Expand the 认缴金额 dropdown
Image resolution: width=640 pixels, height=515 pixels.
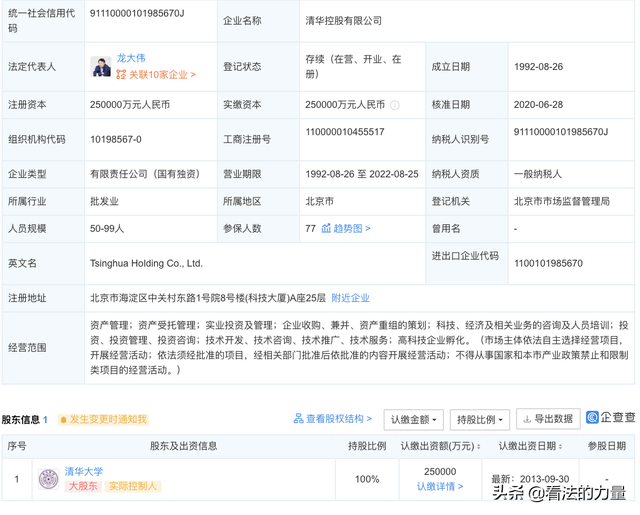coord(413,420)
